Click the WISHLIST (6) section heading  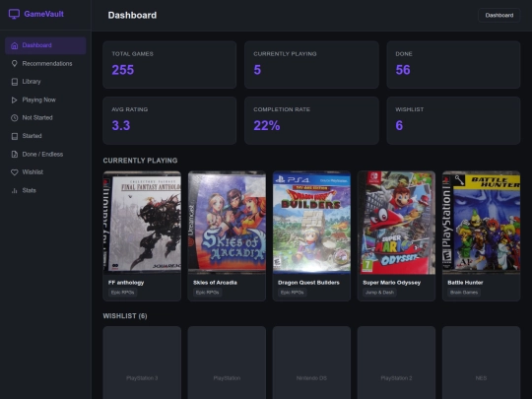(125, 316)
